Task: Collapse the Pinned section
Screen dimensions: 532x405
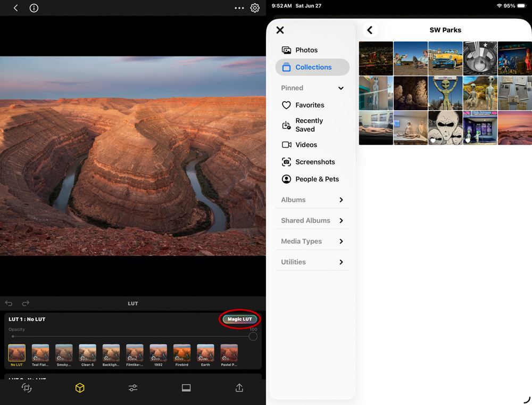Action: click(341, 88)
